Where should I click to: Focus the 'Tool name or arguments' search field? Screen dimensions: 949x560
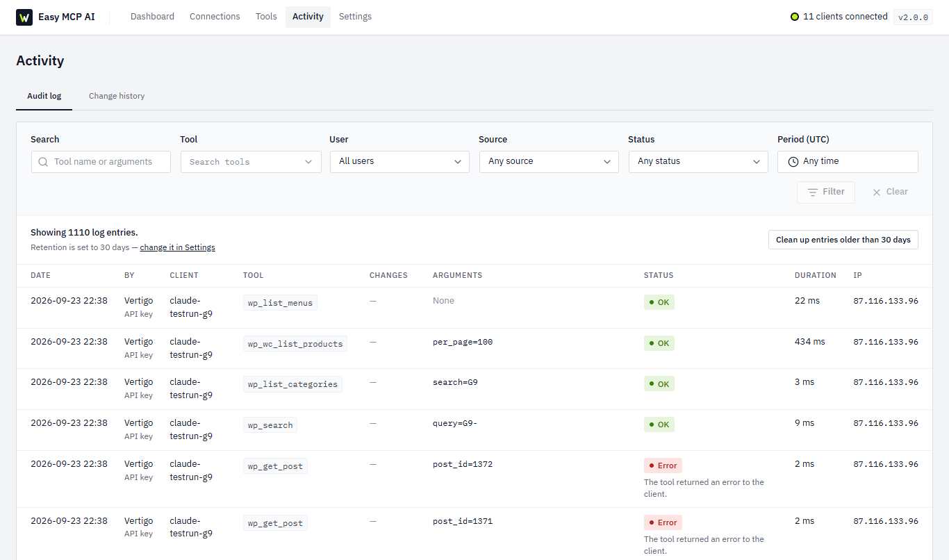(101, 162)
